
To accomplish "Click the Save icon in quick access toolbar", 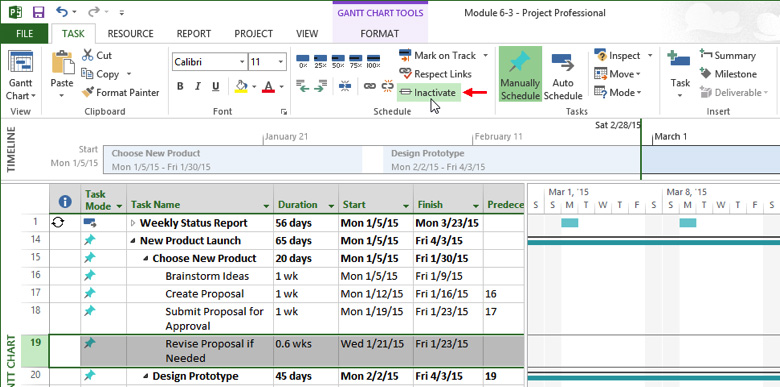I will click(x=38, y=12).
